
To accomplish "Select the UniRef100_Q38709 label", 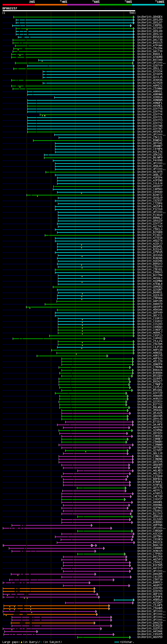I will (x=150, y=66).
